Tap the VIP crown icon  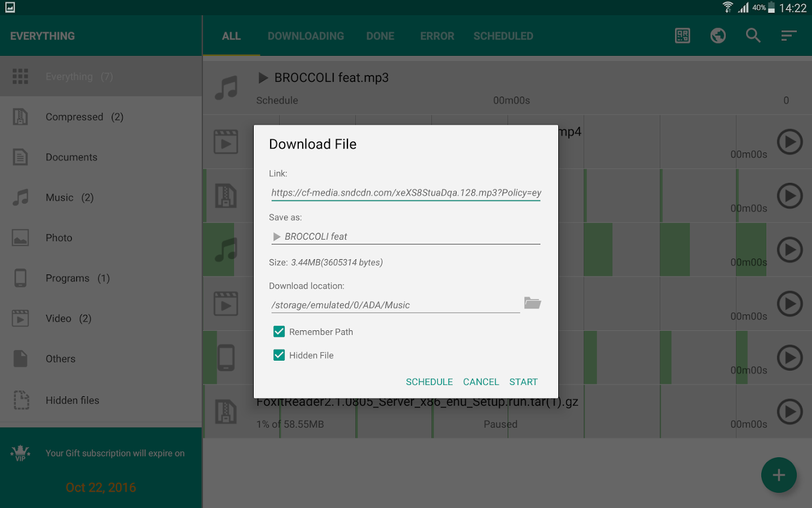20,453
